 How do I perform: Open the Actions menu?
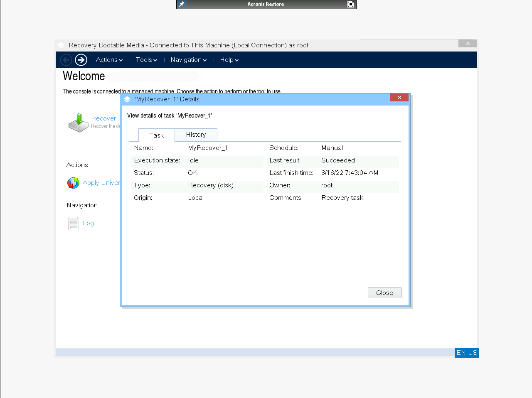[109, 60]
